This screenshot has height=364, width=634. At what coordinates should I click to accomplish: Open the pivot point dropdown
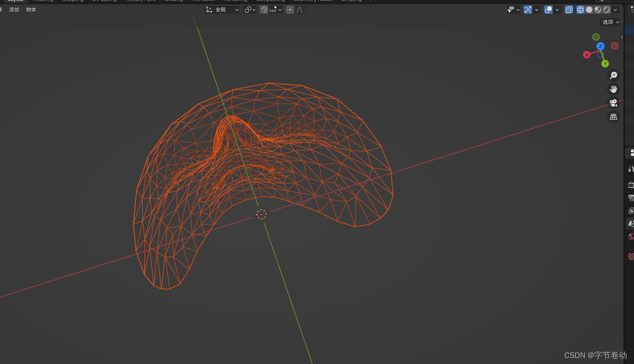coord(250,10)
